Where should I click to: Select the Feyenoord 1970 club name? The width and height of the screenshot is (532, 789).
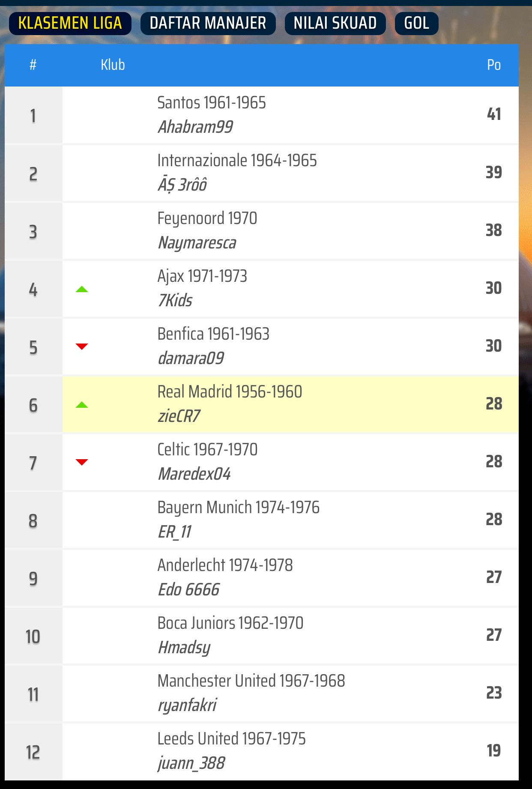207,218
